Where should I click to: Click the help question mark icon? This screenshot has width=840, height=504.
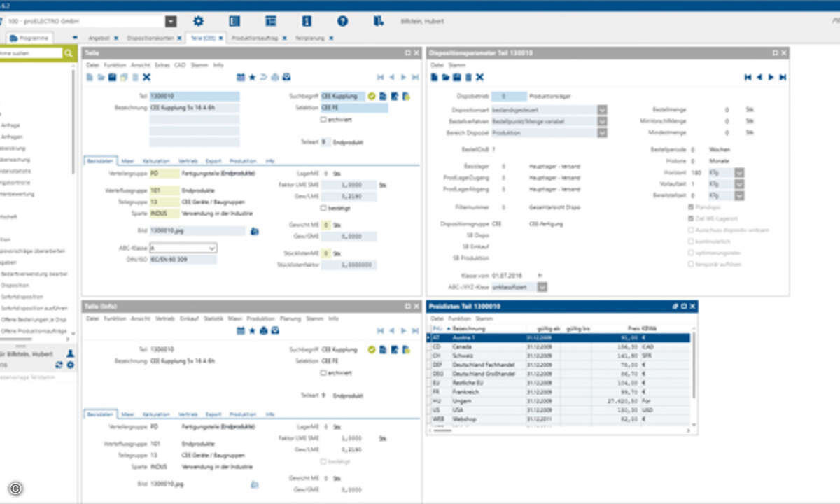pos(342,22)
